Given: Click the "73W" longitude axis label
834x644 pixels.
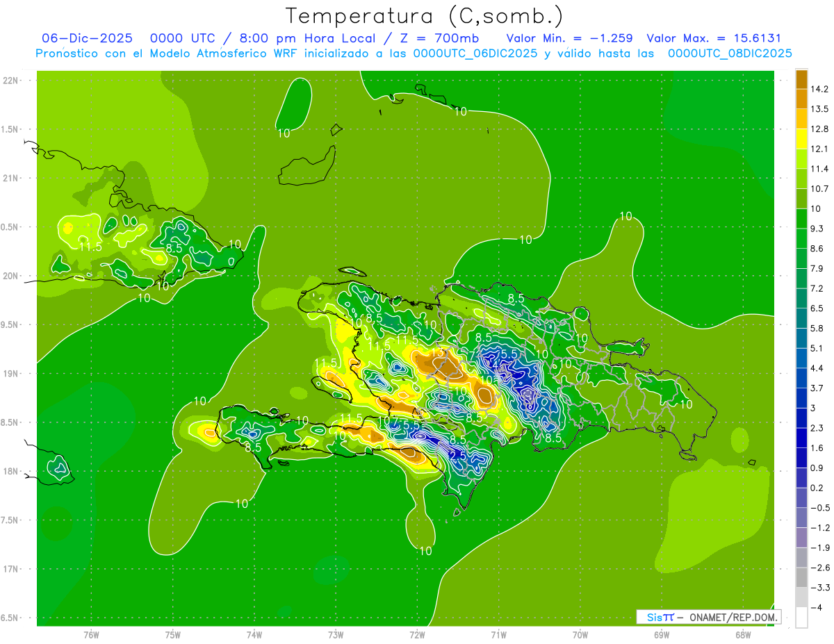Looking at the screenshot, I should pos(336,635).
